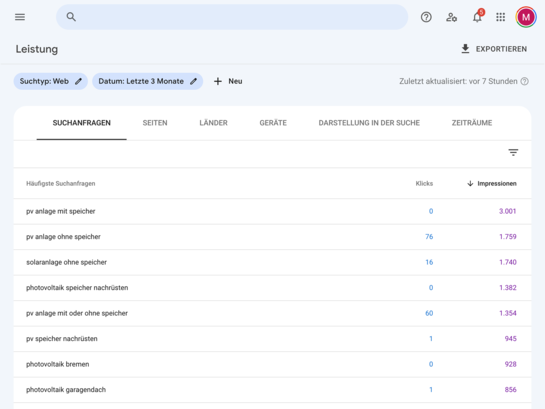Switch to the Seiten tab
The width and height of the screenshot is (545, 409).
pyautogui.click(x=155, y=123)
